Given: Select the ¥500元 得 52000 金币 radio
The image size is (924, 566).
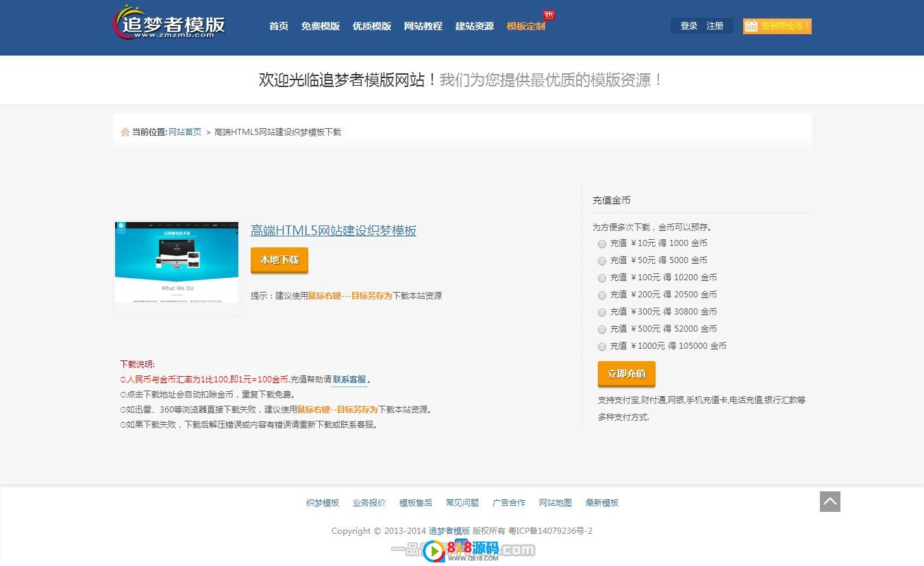Looking at the screenshot, I should point(602,330).
